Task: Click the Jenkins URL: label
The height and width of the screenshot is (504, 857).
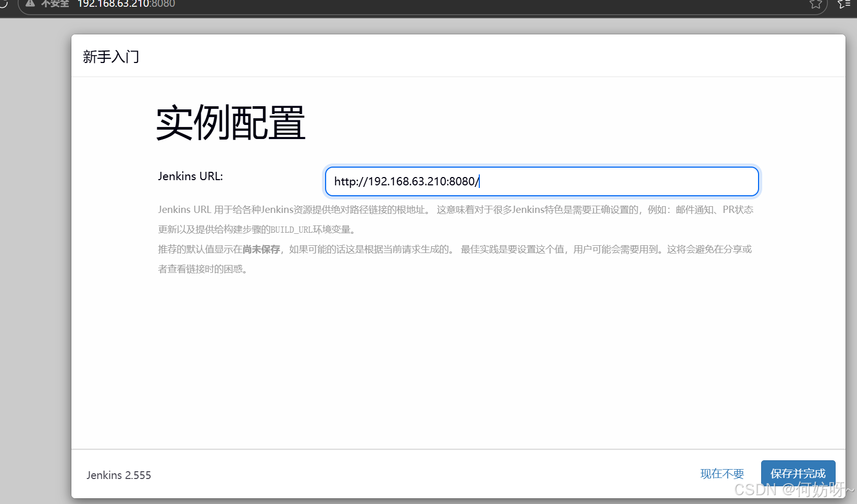Action: (x=191, y=176)
